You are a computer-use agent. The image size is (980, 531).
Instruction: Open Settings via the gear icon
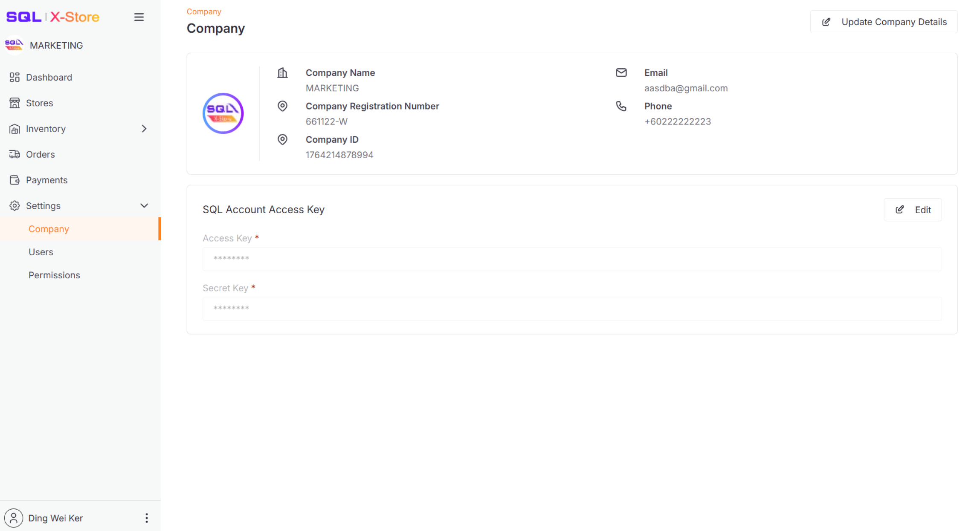click(14, 205)
